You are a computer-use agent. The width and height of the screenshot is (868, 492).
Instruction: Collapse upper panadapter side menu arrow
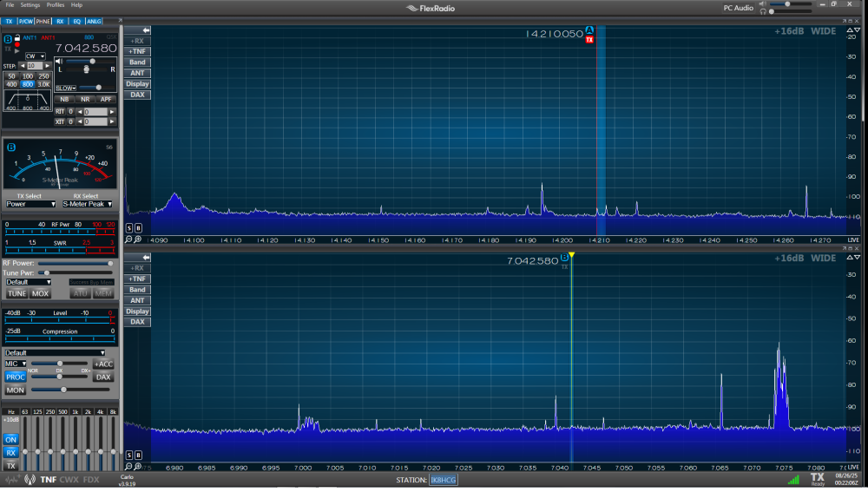coord(146,30)
